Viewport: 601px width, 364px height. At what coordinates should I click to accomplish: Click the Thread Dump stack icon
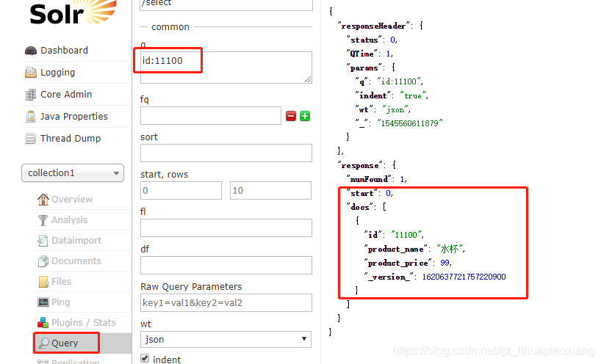coord(31,138)
